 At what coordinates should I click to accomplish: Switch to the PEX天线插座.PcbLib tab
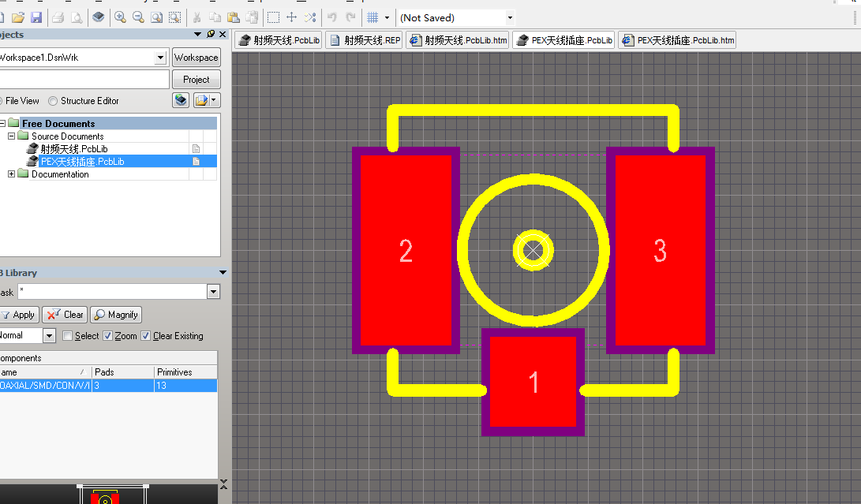[x=563, y=40]
